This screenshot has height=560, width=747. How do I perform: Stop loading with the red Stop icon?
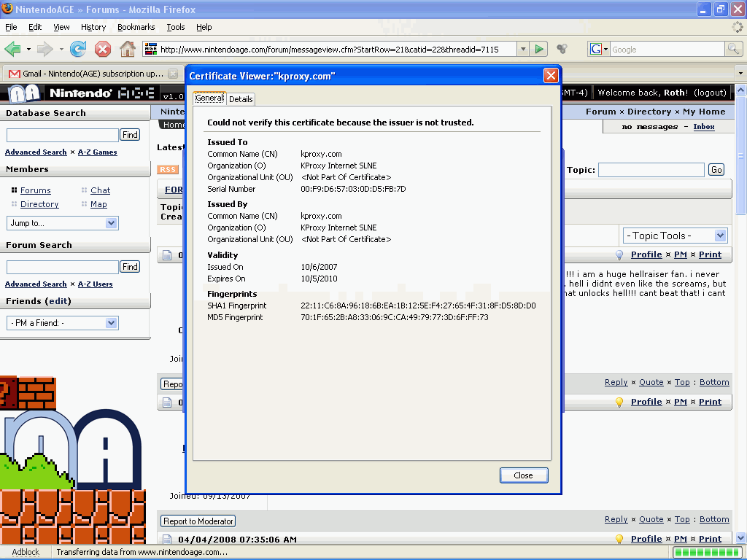pyautogui.click(x=102, y=49)
